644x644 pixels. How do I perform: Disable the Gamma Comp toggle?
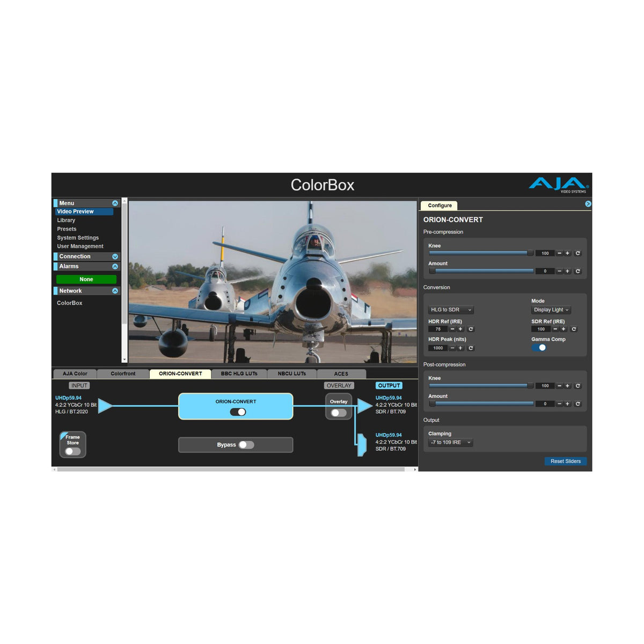(539, 348)
